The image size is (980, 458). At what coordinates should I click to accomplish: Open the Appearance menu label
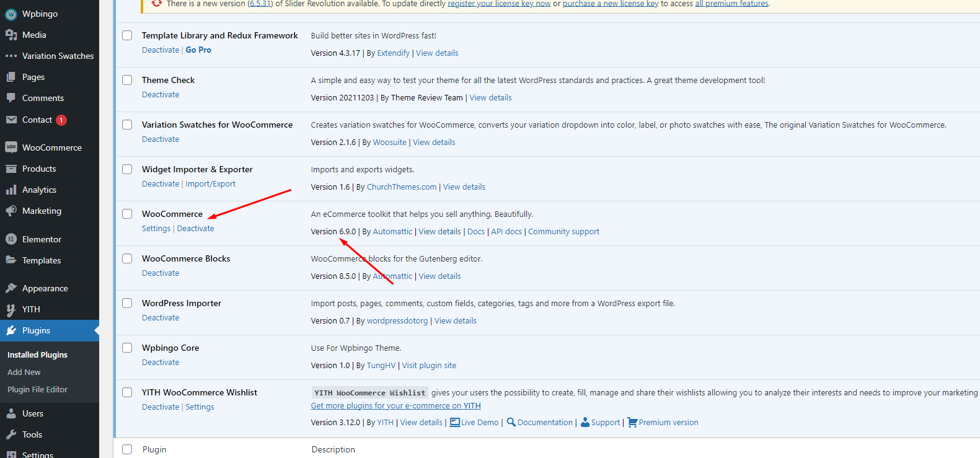tap(45, 288)
